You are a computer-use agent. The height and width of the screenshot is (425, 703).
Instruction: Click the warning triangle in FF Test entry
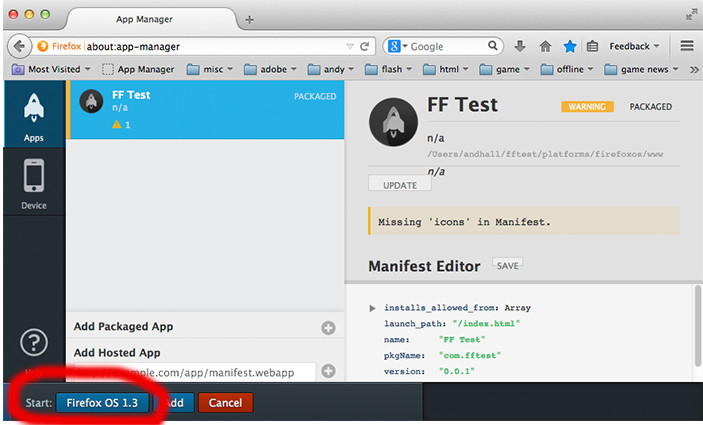117,124
